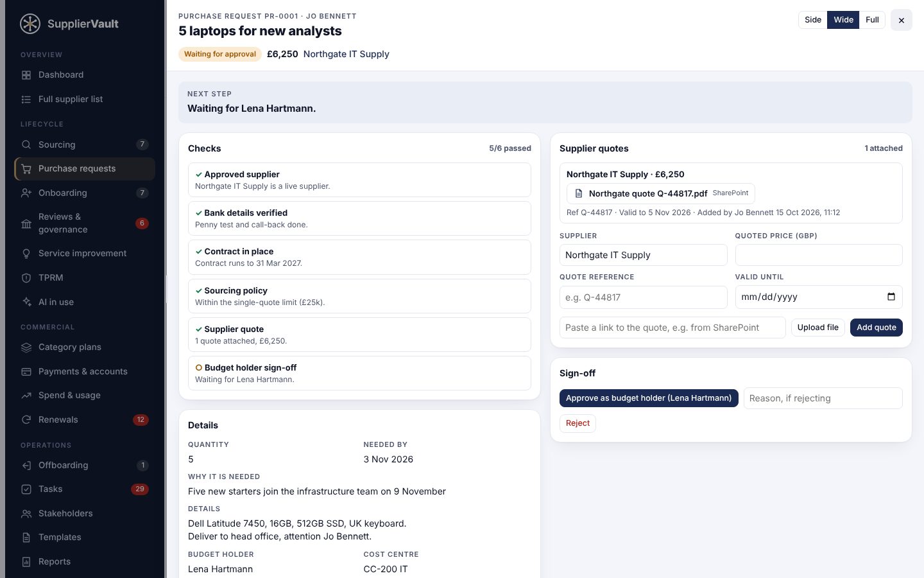Switch panel to Side view
Viewport: 924px width, 578px height.
[x=813, y=20]
